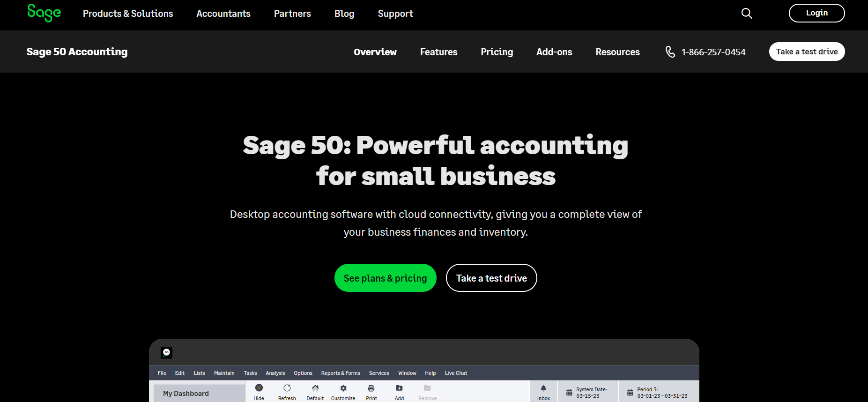Click header Take a test drive button

pyautogui.click(x=807, y=52)
